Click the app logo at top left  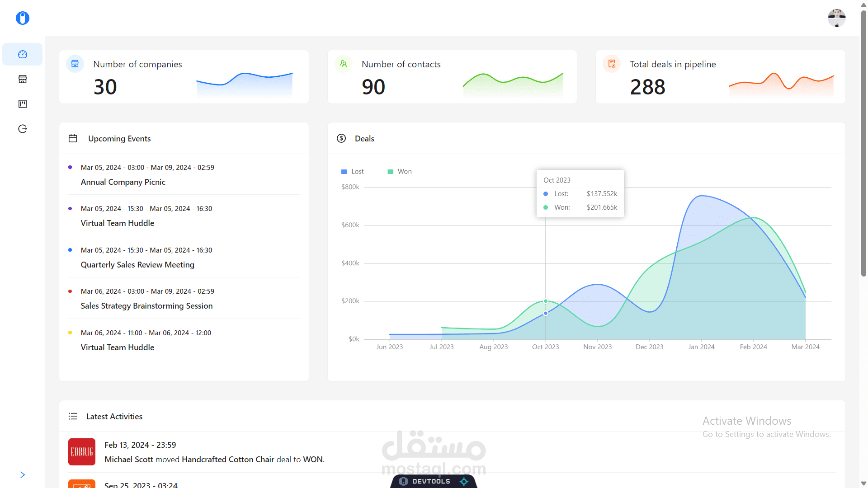click(x=22, y=18)
